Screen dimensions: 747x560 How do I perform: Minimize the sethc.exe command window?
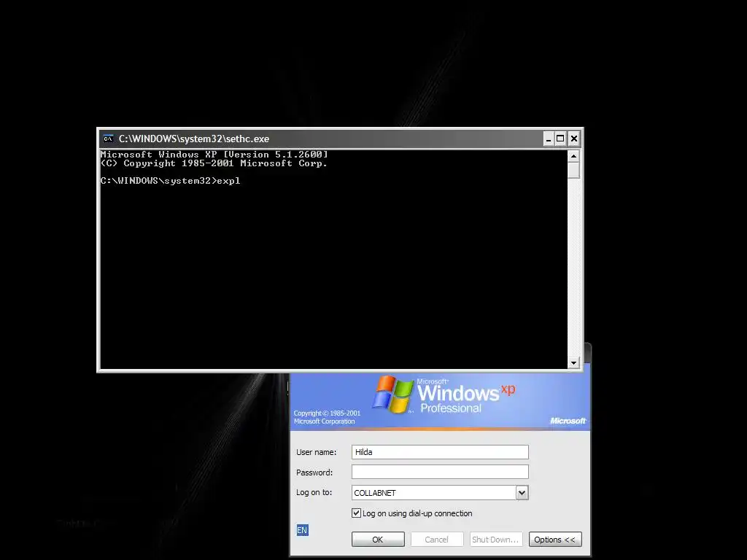pos(549,139)
